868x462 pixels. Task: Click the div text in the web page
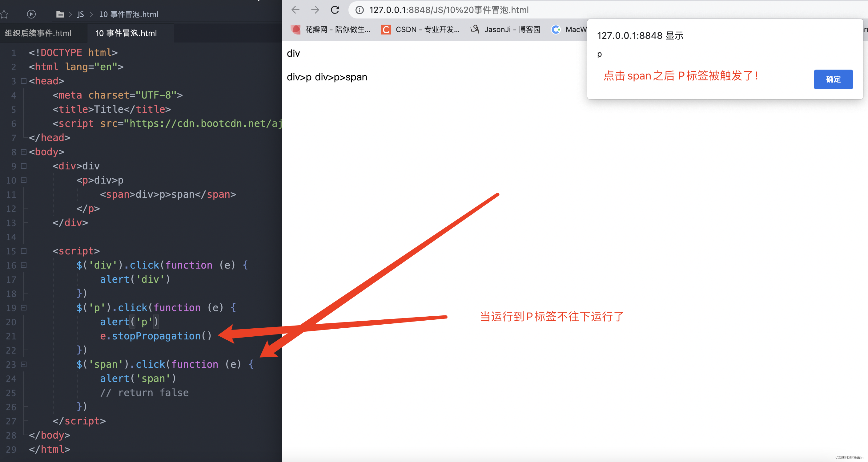coord(293,53)
